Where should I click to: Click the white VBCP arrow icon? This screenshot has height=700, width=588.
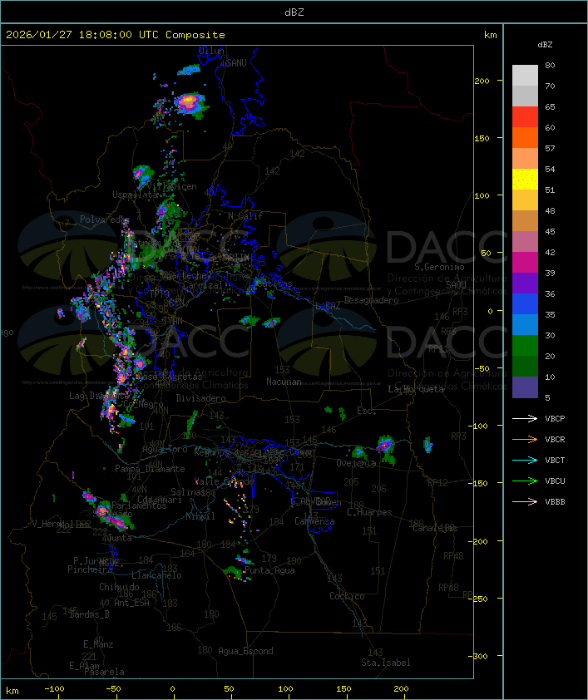click(x=526, y=418)
